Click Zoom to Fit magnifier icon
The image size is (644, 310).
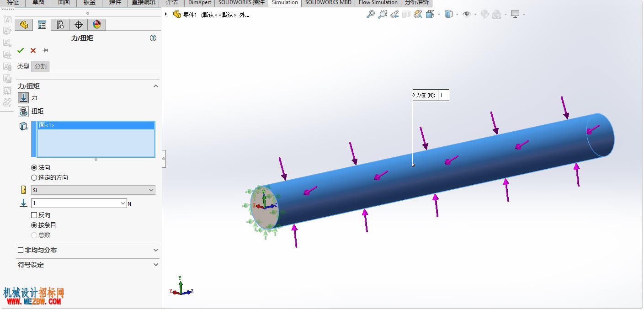(370, 15)
